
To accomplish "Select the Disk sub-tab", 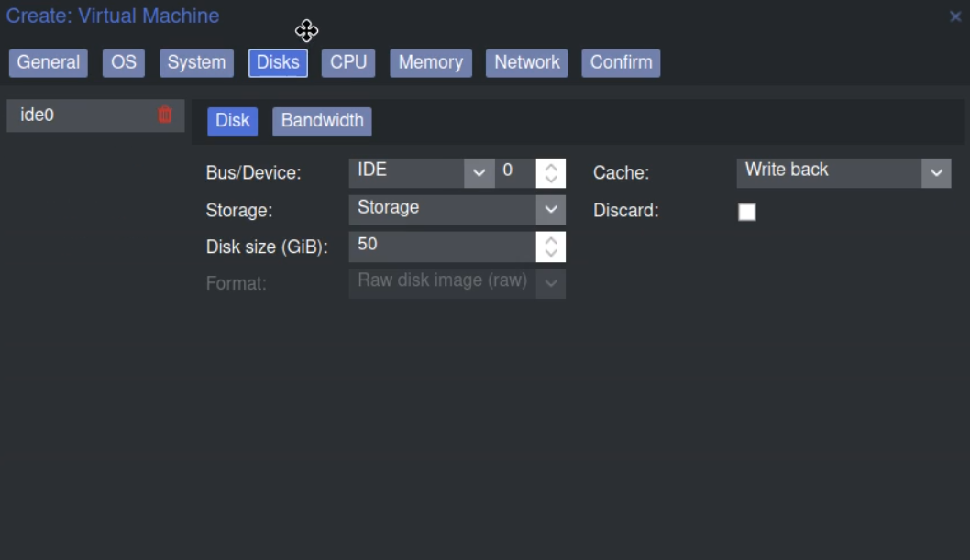I will coord(232,121).
